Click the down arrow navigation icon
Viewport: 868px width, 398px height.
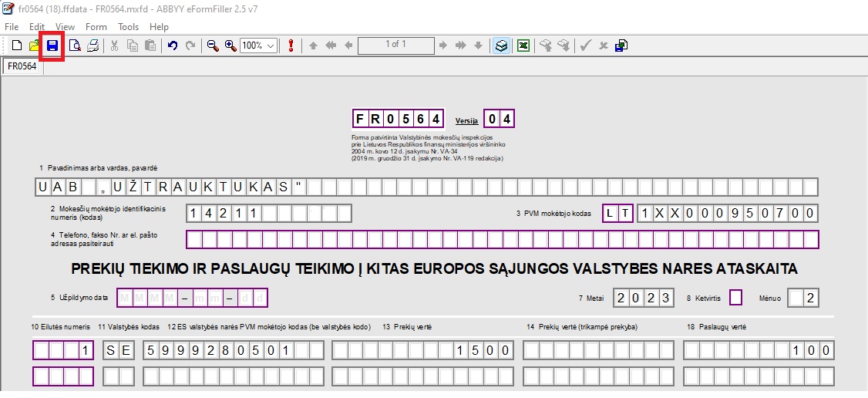[478, 46]
